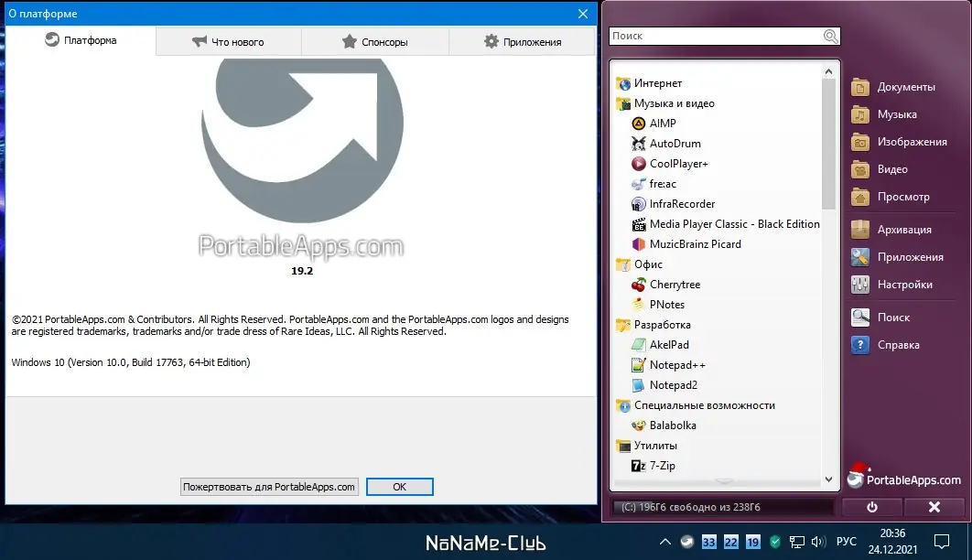
Task: Click the power eject button
Action: point(872,507)
